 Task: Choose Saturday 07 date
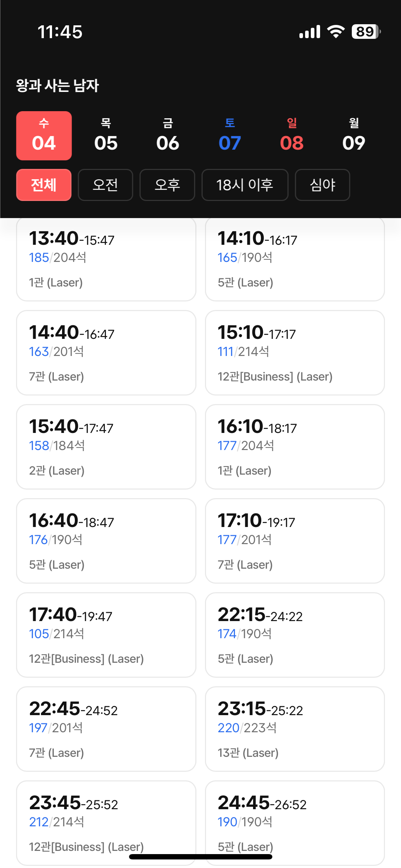(230, 136)
